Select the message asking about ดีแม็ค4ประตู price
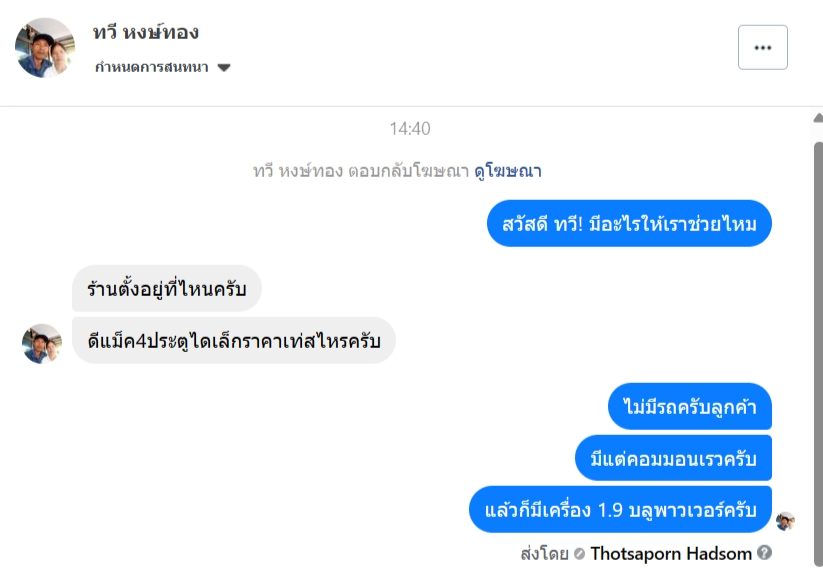 coord(234,340)
